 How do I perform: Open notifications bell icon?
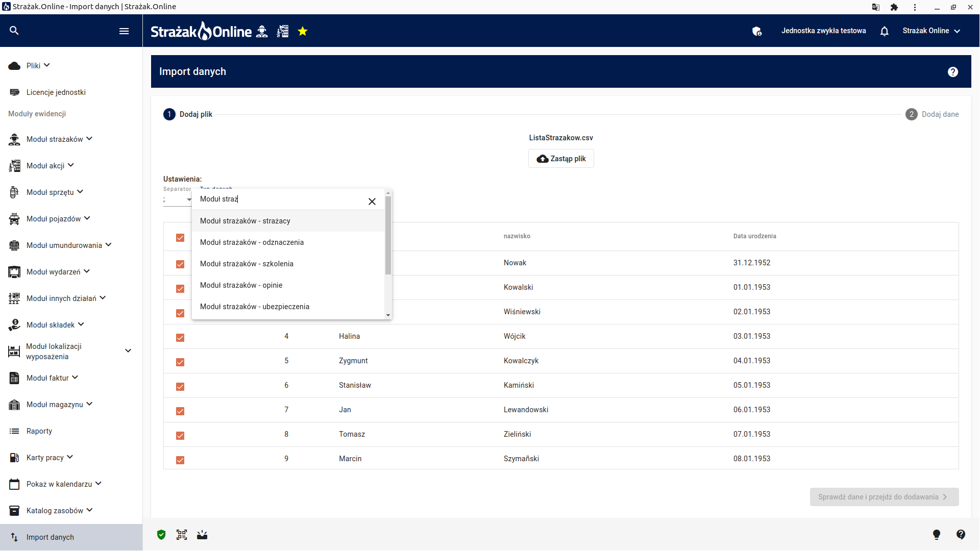[x=885, y=31]
